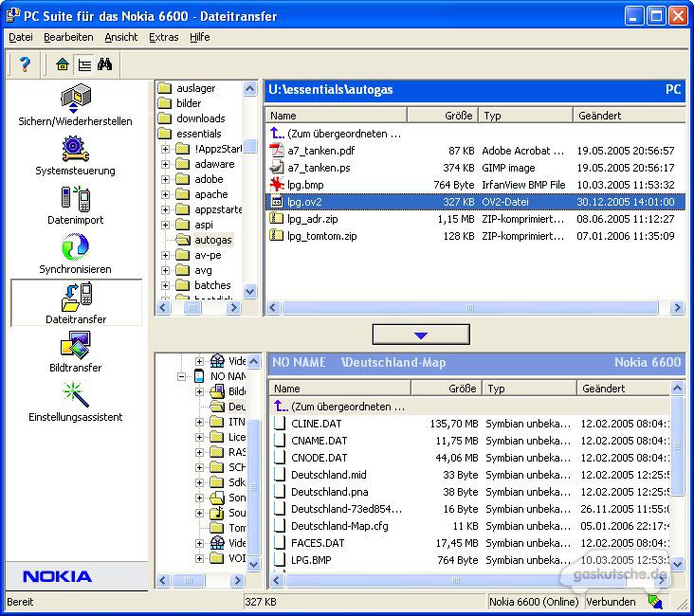This screenshot has height=616, width=694.
Task: Select the LPG.BMP file on the phone
Action: click(x=311, y=560)
